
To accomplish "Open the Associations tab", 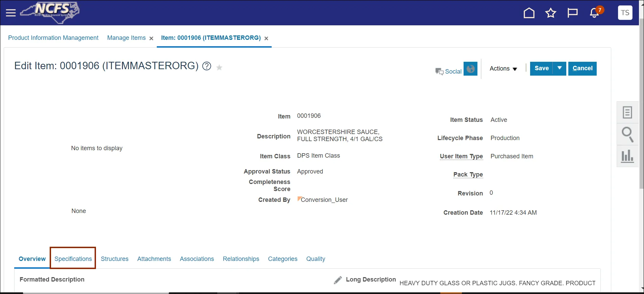I will pyautogui.click(x=197, y=259).
